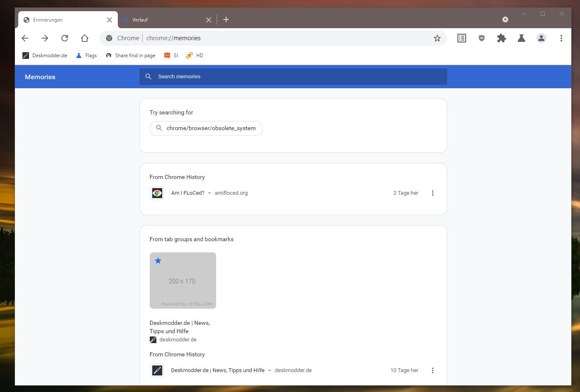Click the Memories page title
The height and width of the screenshot is (392, 580).
pos(40,77)
